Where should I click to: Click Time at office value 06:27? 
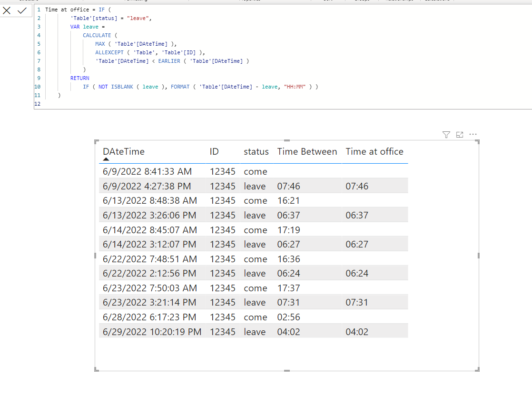click(357, 244)
